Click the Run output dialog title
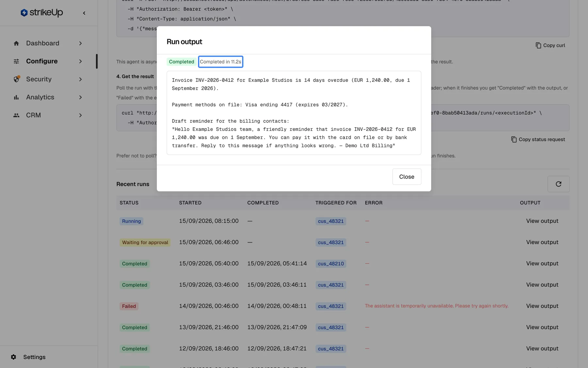The width and height of the screenshot is (588, 368). (184, 42)
